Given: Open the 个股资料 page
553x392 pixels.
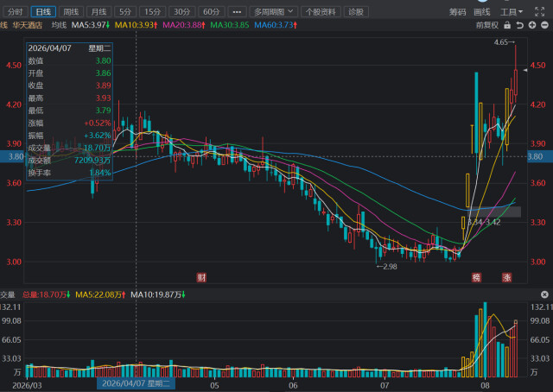Looking at the screenshot, I should click(x=321, y=12).
